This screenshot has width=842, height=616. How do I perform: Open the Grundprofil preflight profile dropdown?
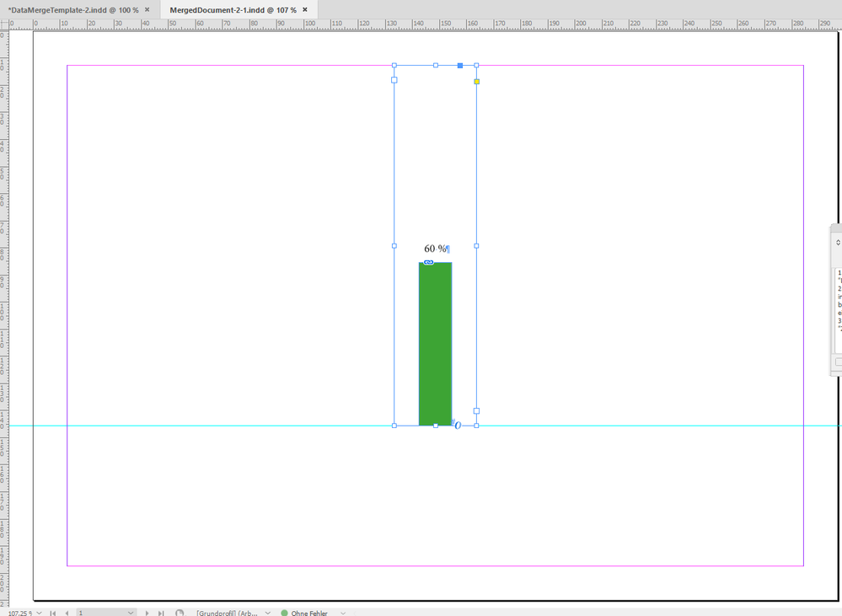[266, 613]
